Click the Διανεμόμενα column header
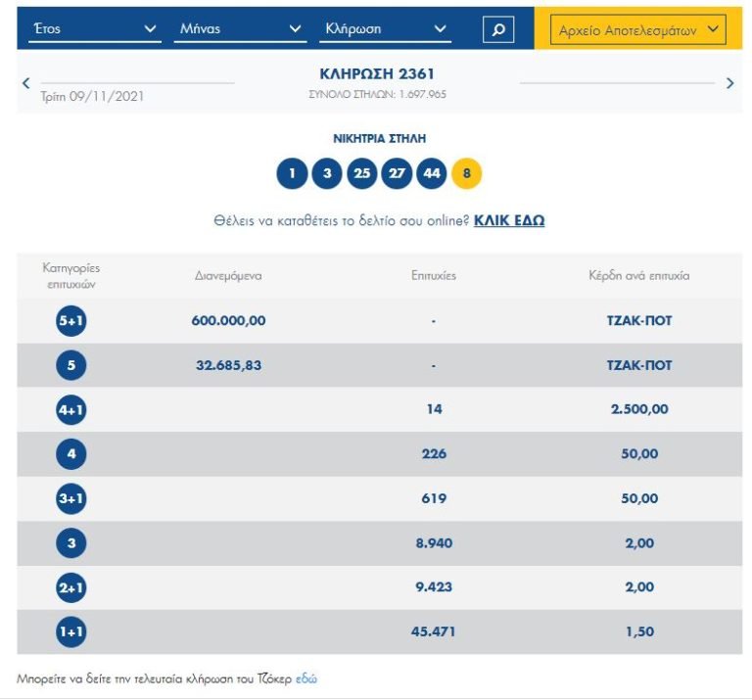 coord(228,276)
